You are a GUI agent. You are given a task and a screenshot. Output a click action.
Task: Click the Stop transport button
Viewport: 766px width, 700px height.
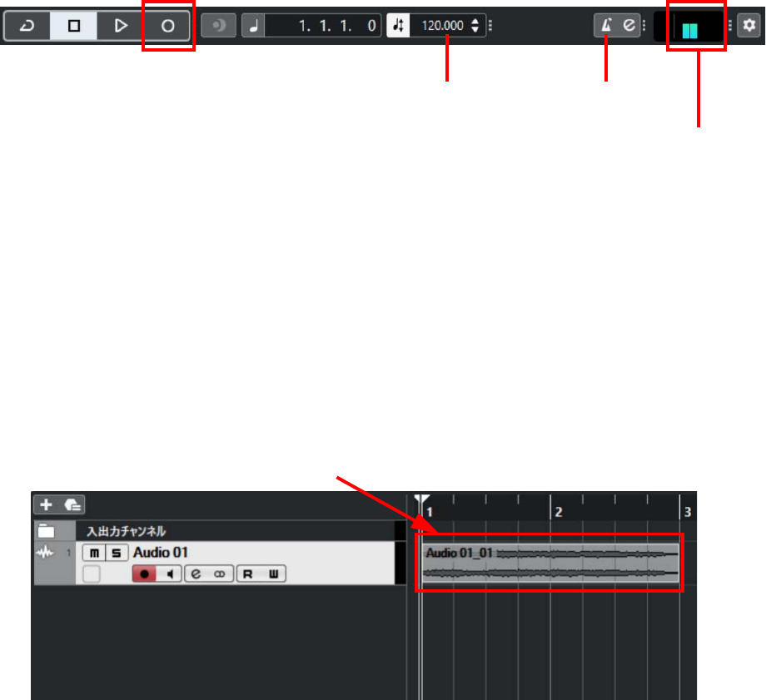tap(74, 26)
